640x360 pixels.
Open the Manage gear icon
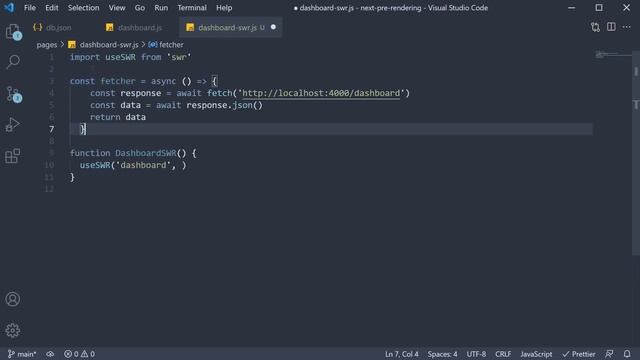pos(13,330)
